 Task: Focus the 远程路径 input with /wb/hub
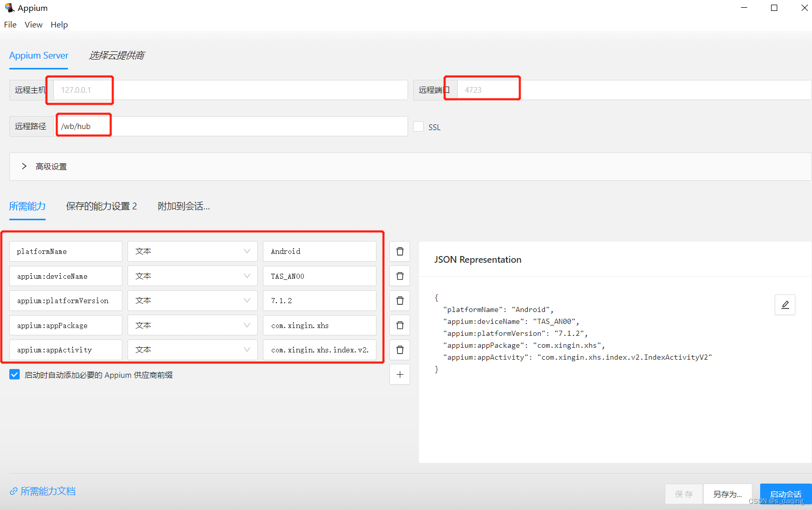pos(231,126)
